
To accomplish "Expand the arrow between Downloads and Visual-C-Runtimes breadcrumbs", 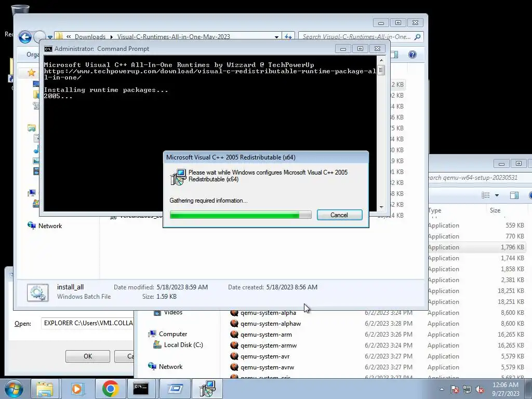I will (111, 37).
